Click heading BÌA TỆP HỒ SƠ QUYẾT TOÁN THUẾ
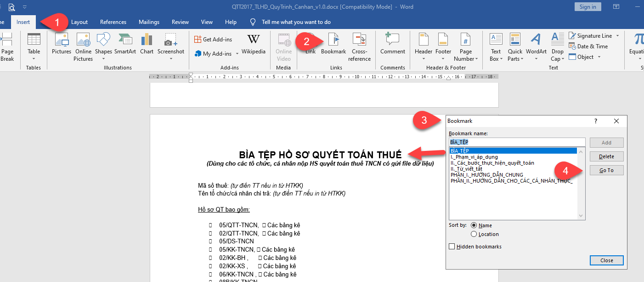 (x=320, y=155)
